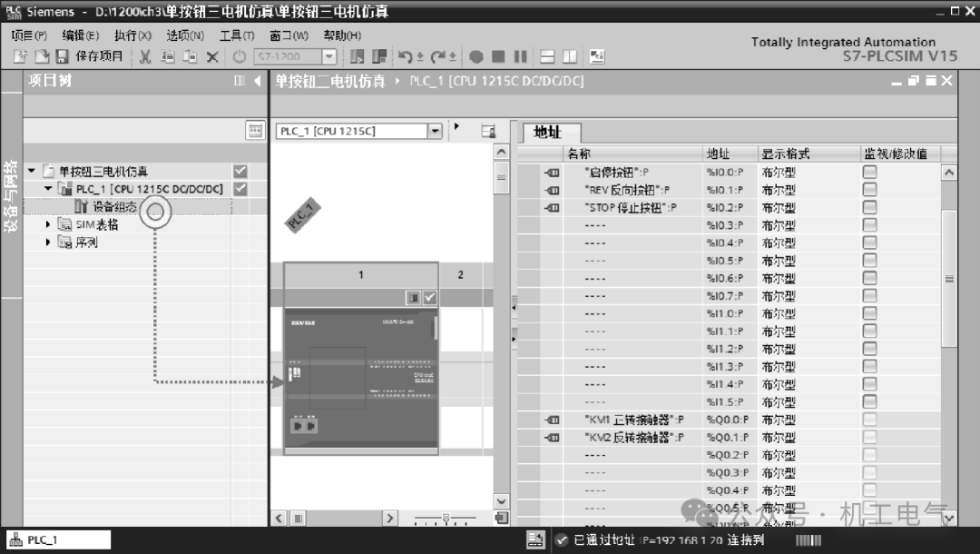Click the split editor horizontally icon
The height and width of the screenshot is (554, 980).
[x=547, y=57]
